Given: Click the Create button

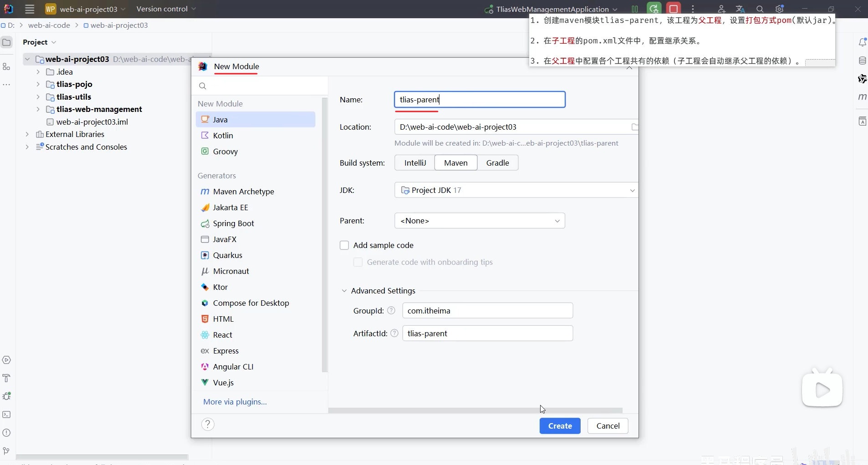Looking at the screenshot, I should [560, 426].
